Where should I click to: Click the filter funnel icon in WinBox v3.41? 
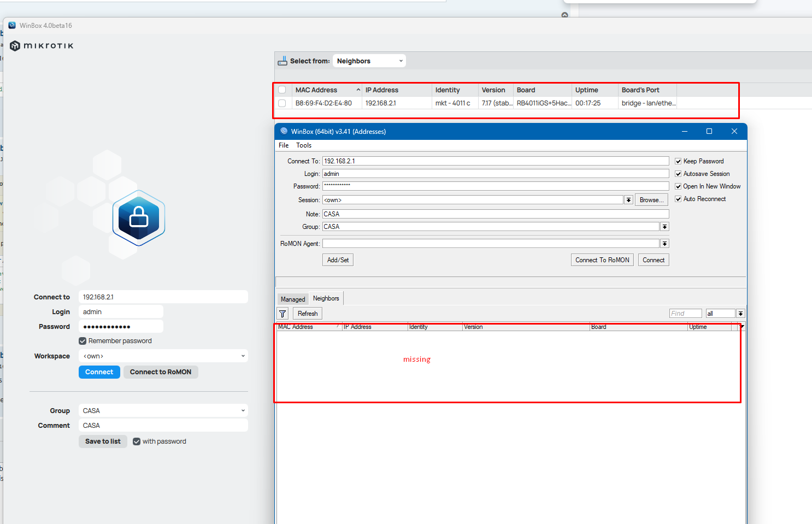tap(283, 314)
